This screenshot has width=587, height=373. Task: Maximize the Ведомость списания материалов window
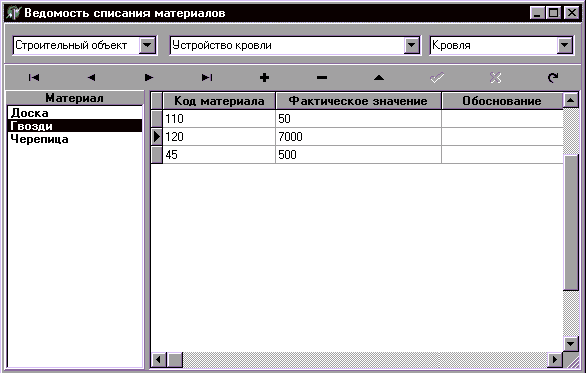click(554, 13)
